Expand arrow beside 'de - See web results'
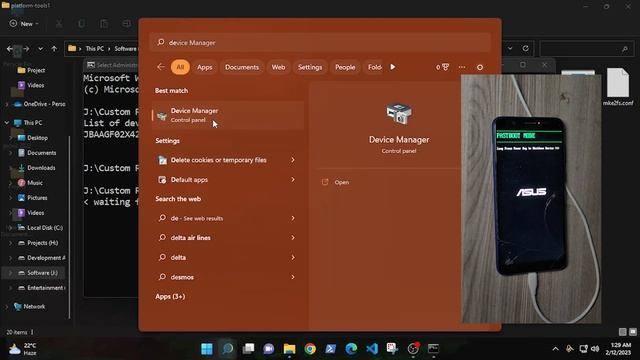The width and height of the screenshot is (640, 360). [293, 218]
